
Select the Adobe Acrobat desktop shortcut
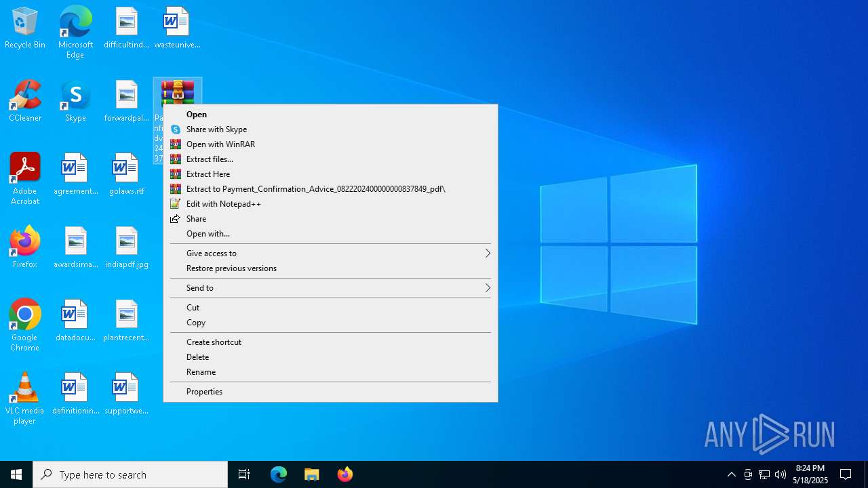pos(25,179)
